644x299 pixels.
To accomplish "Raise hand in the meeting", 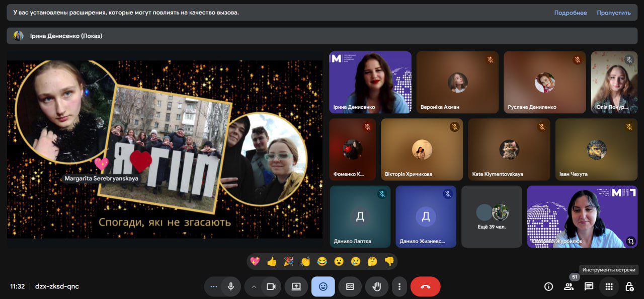I will 376,286.
